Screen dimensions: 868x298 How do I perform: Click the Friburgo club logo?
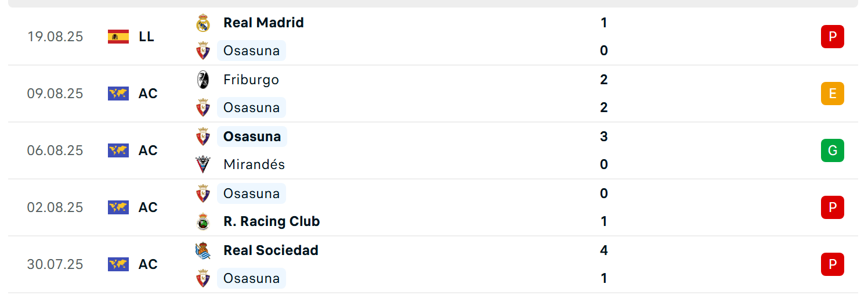tap(203, 80)
